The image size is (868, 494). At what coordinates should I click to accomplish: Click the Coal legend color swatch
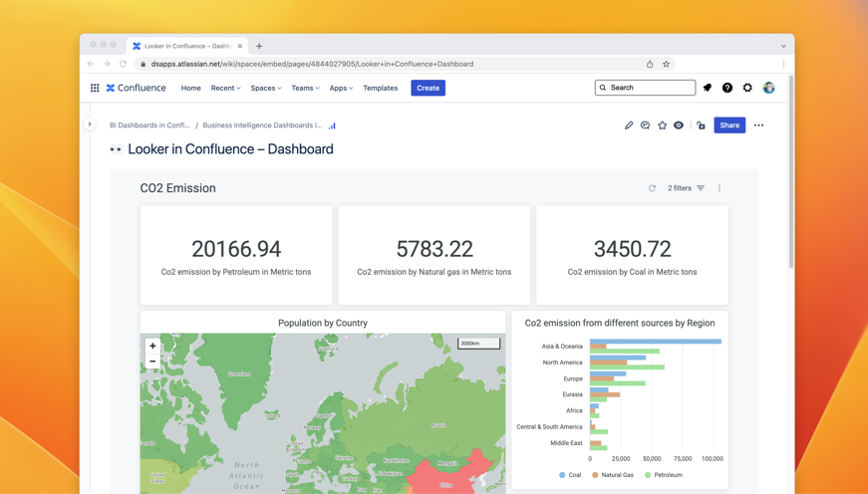coord(563,475)
